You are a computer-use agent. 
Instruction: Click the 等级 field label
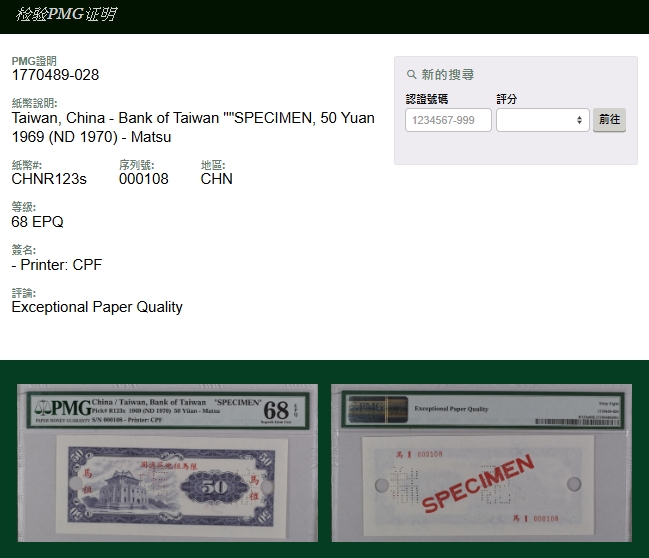24,207
